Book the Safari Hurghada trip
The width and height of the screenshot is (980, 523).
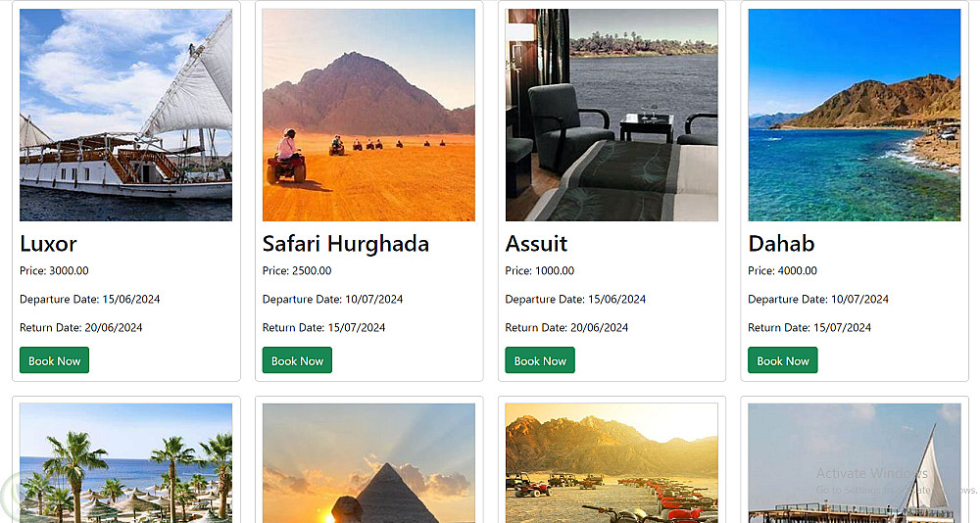pos(297,360)
